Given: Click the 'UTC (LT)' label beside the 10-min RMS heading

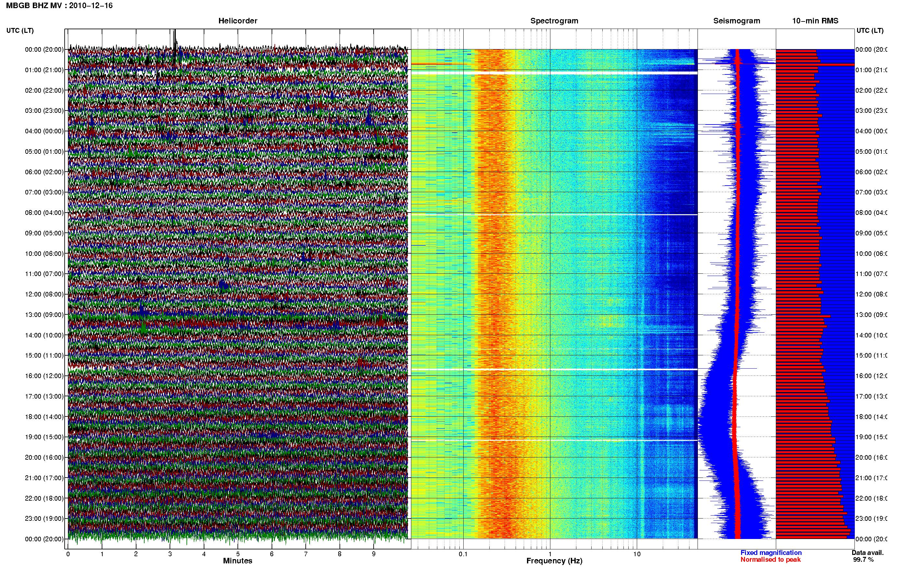Looking at the screenshot, I should 870,31.
